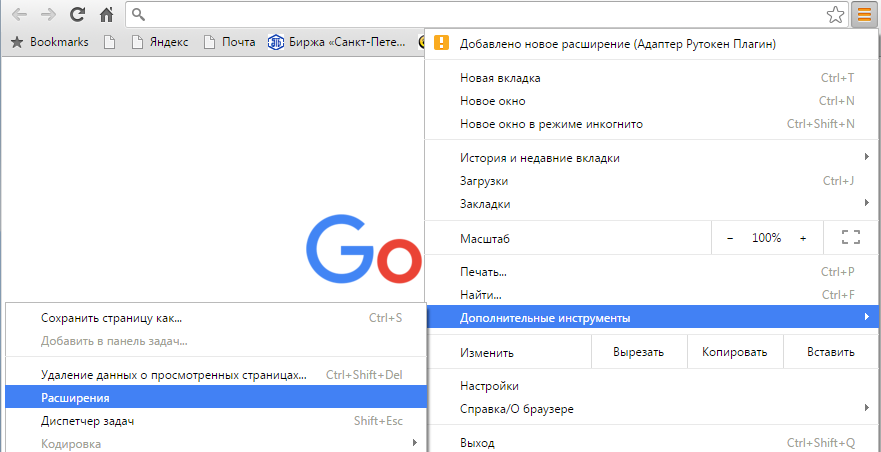Open the Добавлено новое расширение notification
The image size is (881, 452).
pyautogui.click(x=652, y=44)
